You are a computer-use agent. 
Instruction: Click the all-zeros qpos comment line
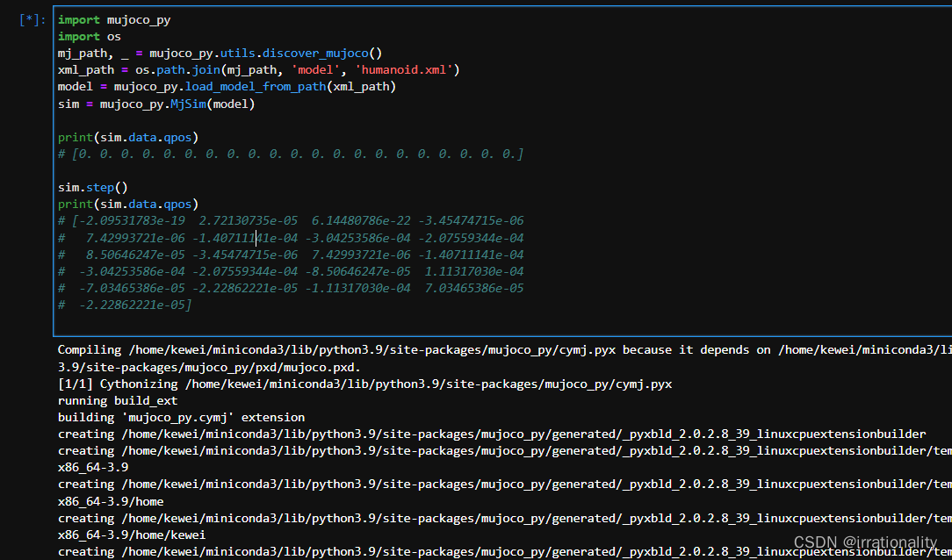tap(290, 154)
